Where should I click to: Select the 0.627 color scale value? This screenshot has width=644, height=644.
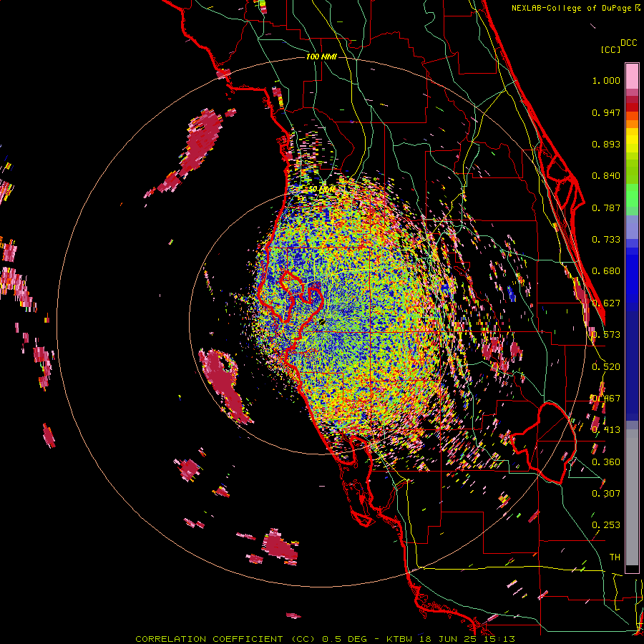coord(606,303)
